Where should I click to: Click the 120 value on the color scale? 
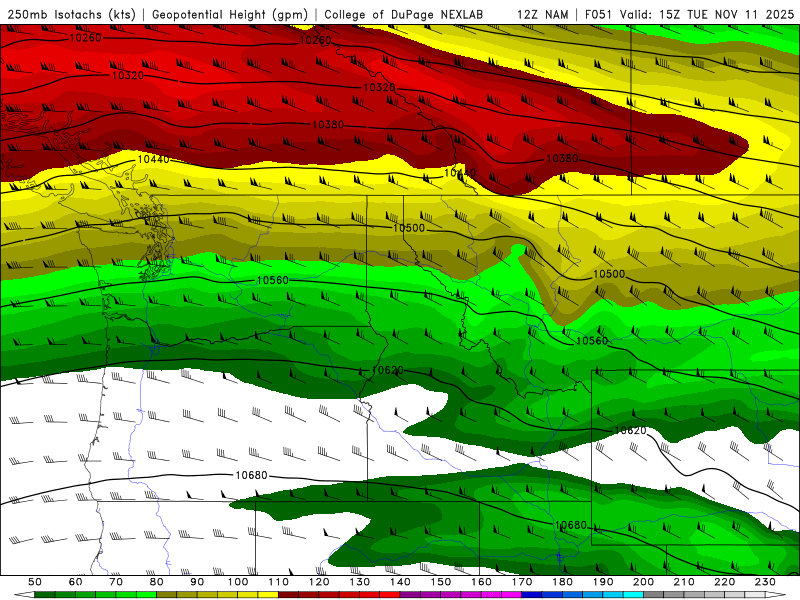coord(319,582)
